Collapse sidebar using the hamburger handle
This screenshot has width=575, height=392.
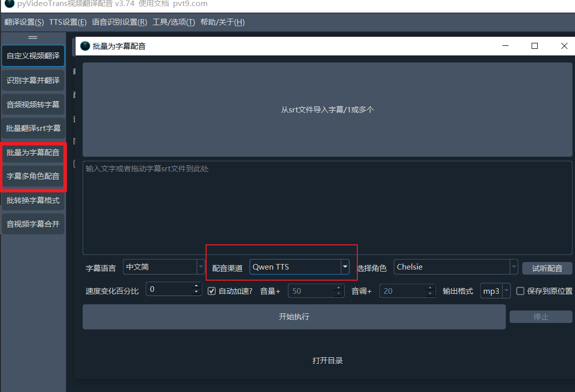point(33,37)
